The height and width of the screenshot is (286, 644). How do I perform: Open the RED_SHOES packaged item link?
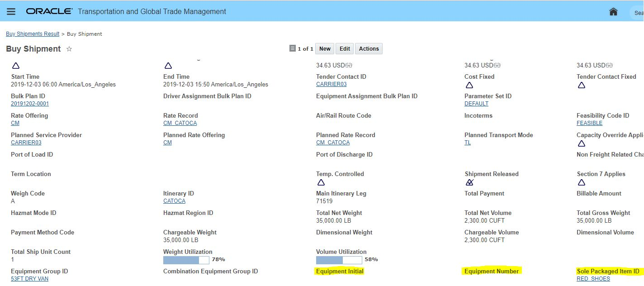(x=593, y=279)
